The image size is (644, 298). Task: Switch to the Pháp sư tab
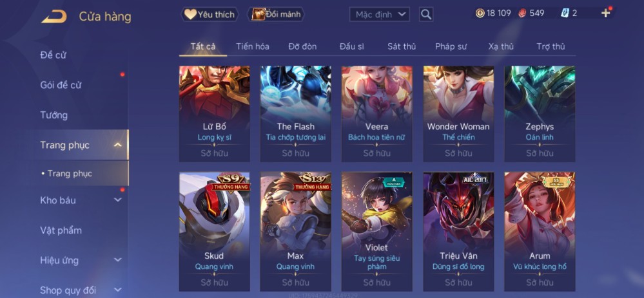point(451,46)
